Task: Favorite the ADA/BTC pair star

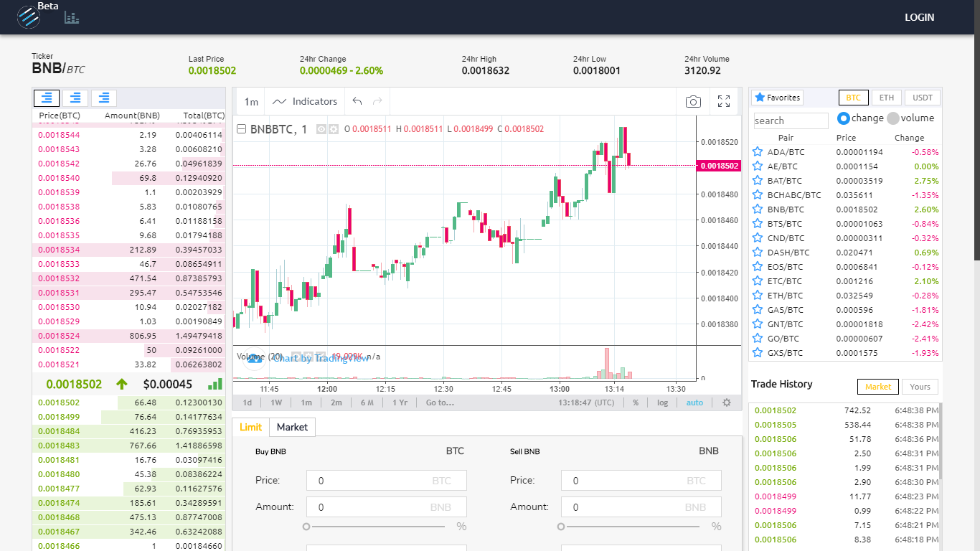Action: [757, 151]
